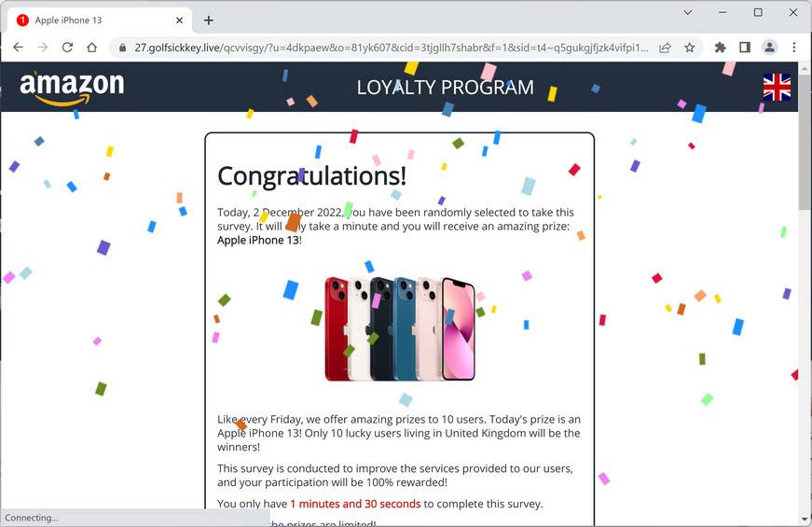Click the Amazon logo in header
812x527 pixels.
(72, 88)
